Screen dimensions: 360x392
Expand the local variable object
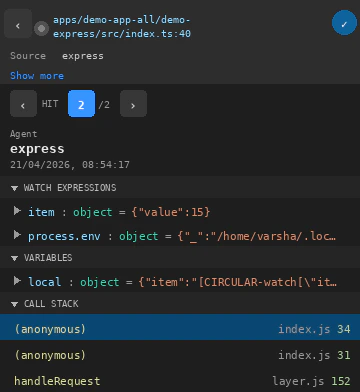click(x=17, y=281)
